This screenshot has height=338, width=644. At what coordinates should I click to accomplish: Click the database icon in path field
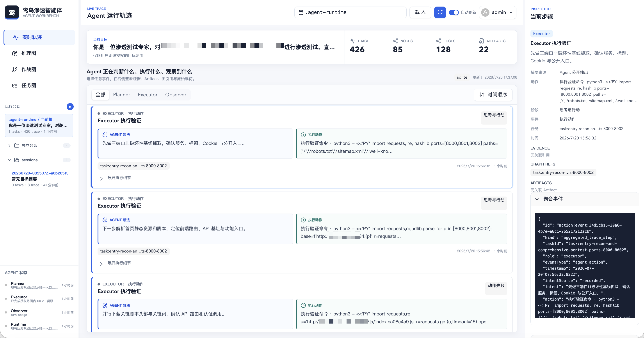click(301, 12)
